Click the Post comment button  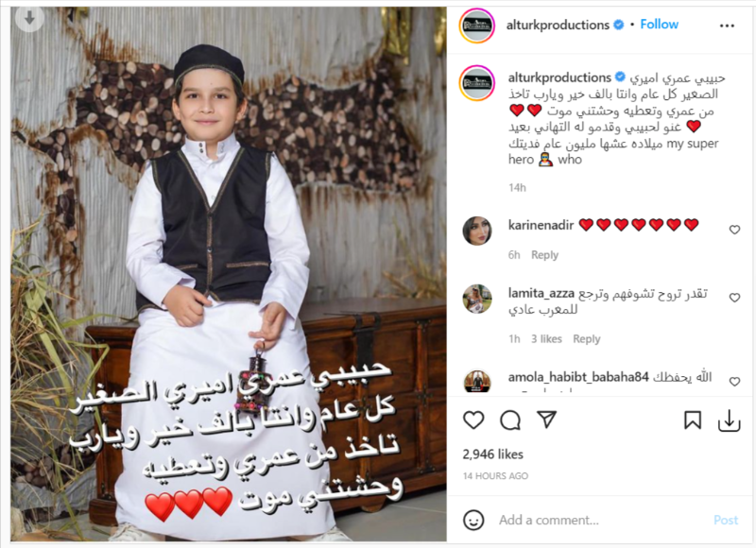point(726,520)
